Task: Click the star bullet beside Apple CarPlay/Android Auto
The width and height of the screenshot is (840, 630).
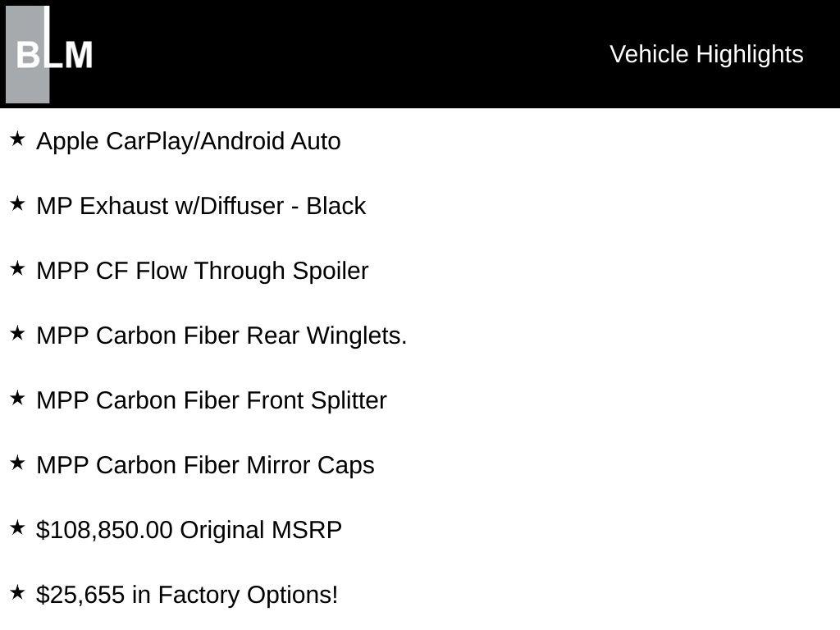Action: point(17,139)
